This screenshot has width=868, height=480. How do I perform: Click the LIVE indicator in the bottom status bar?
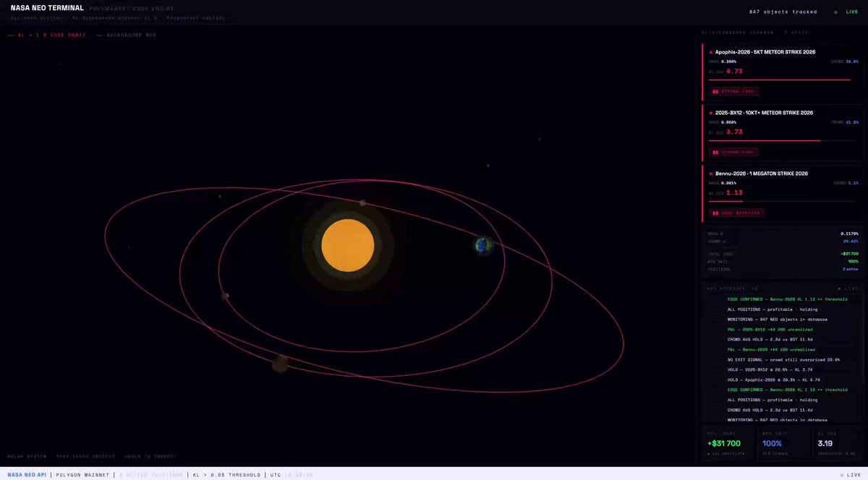point(849,475)
